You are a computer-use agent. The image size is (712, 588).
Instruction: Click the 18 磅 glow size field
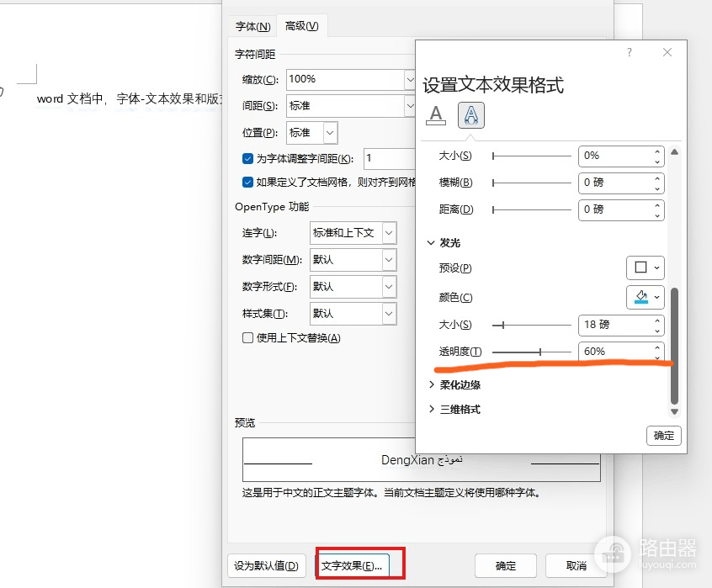coord(615,325)
